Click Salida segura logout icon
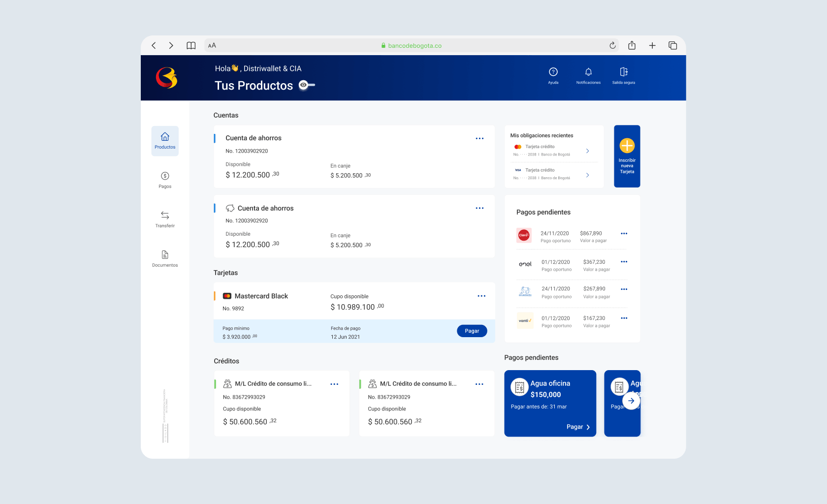 [x=623, y=72]
